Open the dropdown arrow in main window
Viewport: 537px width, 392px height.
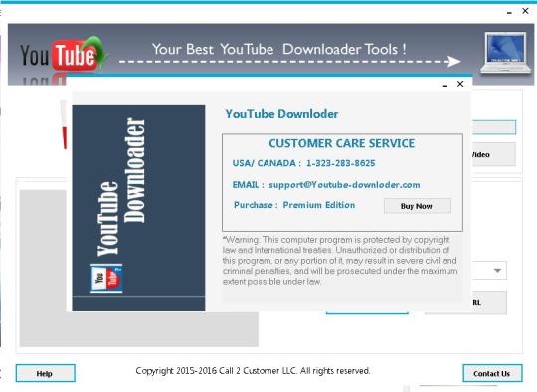497,271
